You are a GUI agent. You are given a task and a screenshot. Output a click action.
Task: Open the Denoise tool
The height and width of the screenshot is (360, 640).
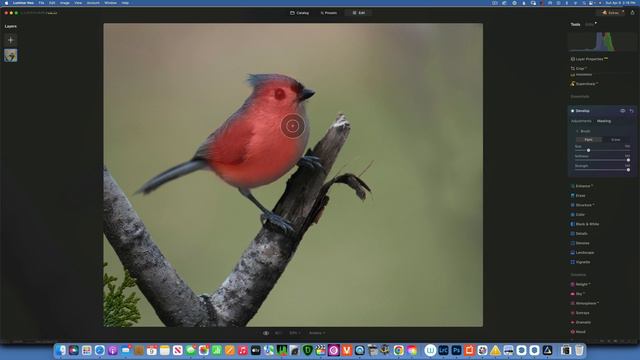pyautogui.click(x=580, y=243)
